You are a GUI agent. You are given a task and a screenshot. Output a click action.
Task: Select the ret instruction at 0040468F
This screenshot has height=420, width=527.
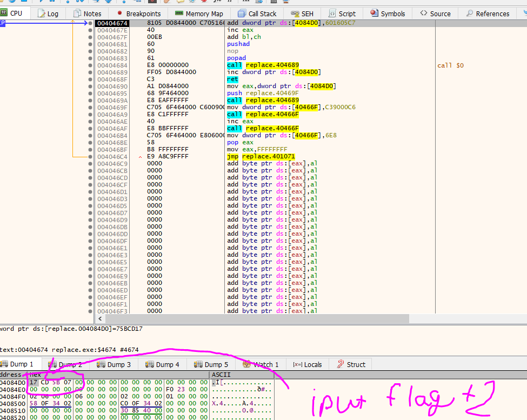tap(232, 79)
